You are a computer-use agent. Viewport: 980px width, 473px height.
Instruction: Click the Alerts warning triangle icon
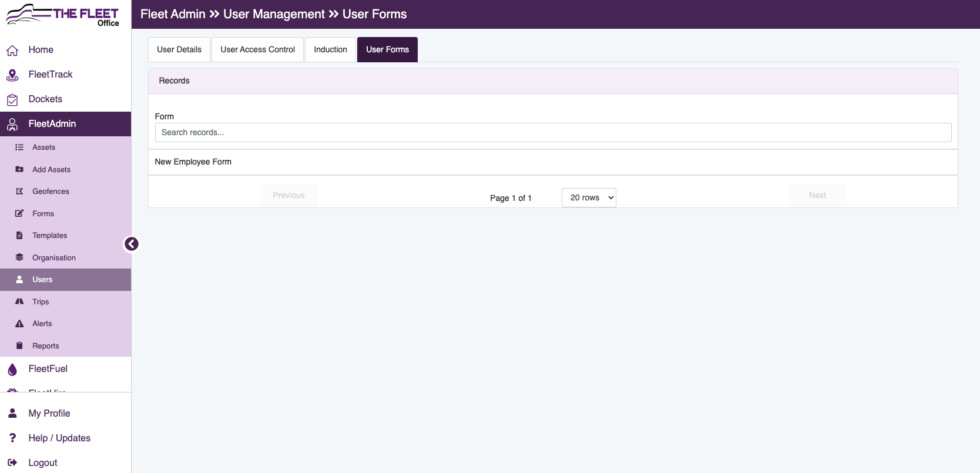(x=19, y=324)
